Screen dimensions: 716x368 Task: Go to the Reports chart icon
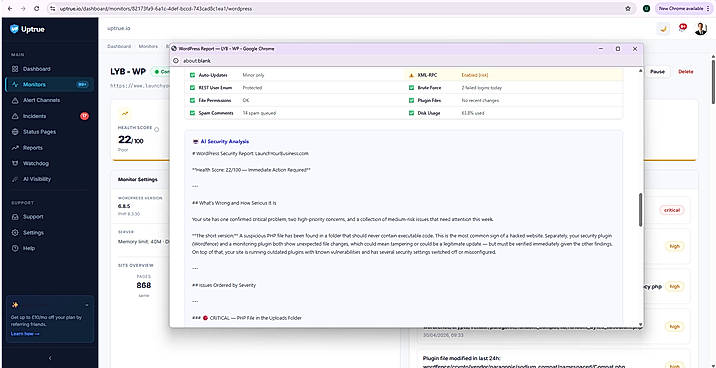click(x=15, y=148)
